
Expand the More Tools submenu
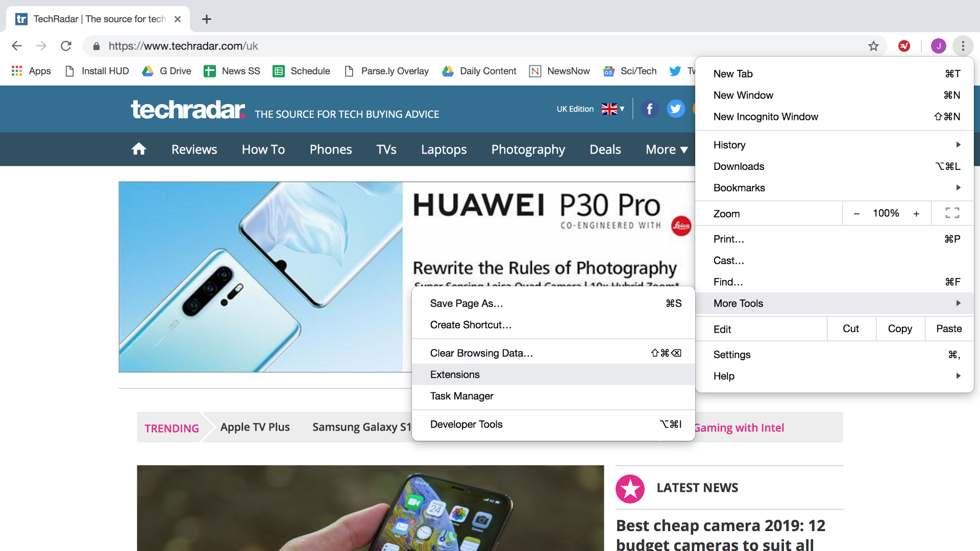coord(834,303)
